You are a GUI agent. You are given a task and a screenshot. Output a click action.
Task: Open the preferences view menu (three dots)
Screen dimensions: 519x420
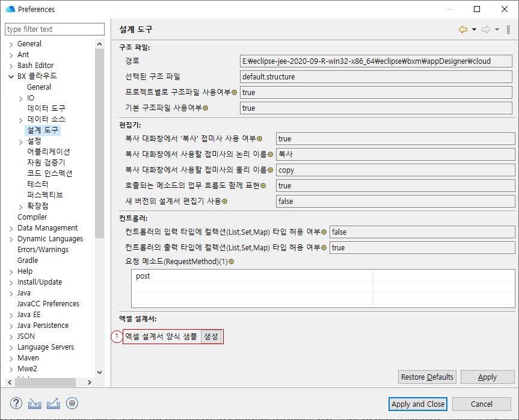(x=508, y=29)
